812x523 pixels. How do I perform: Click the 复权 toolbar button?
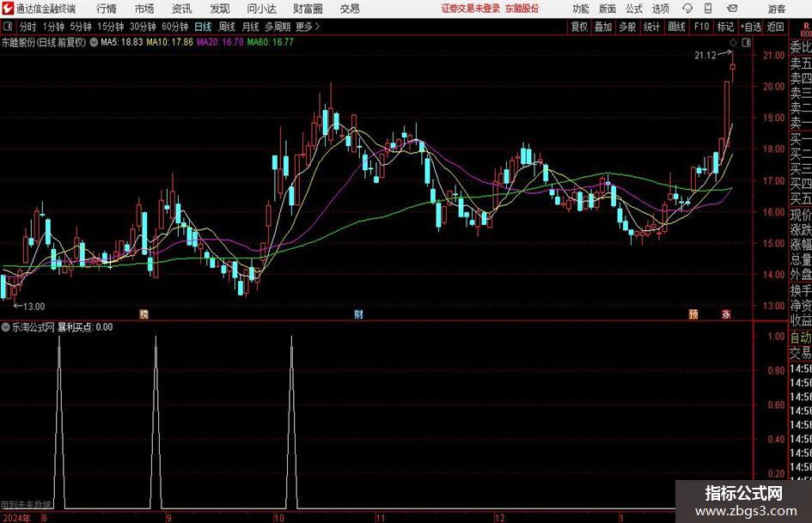point(579,27)
